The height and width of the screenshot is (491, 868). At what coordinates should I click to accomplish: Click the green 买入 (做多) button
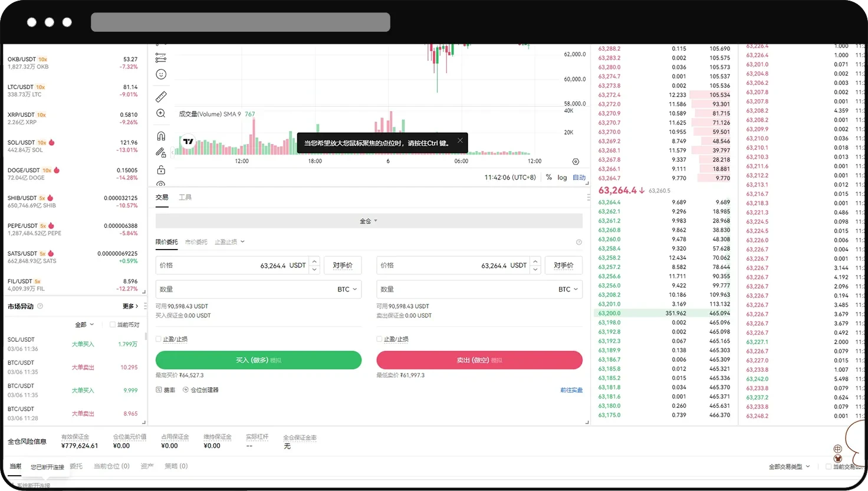tap(258, 360)
